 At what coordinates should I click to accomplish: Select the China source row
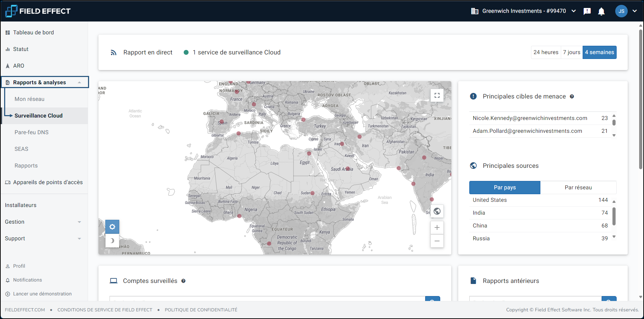[540, 226]
